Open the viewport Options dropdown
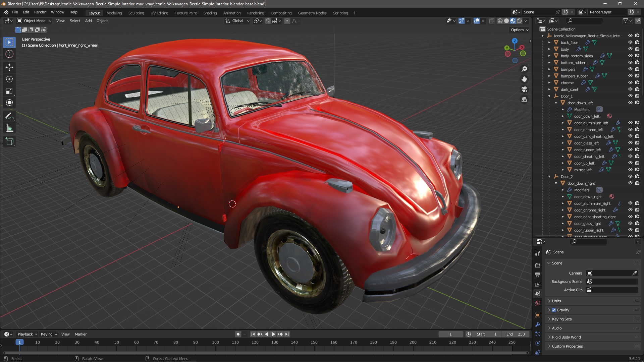The width and height of the screenshot is (644, 362). (520, 30)
